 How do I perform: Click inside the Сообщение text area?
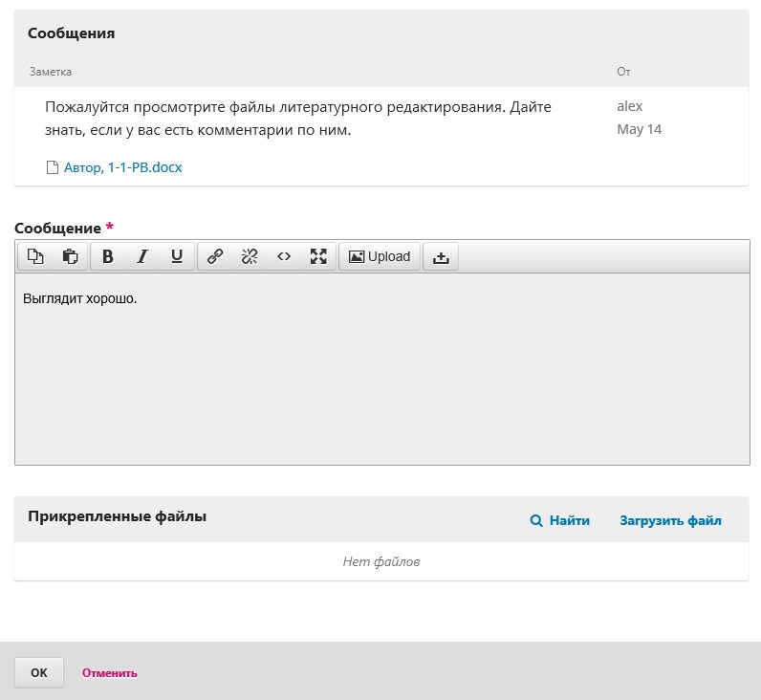coord(382,369)
